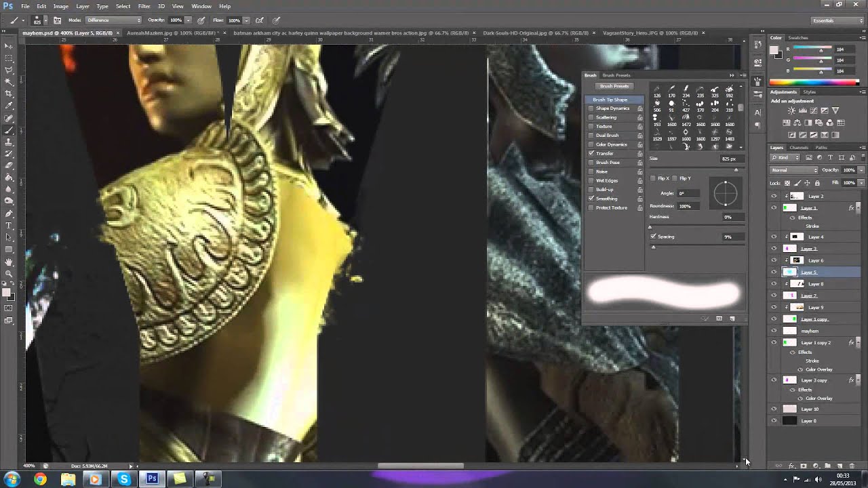Select the Crop tool
The width and height of the screenshot is (868, 488).
9,94
